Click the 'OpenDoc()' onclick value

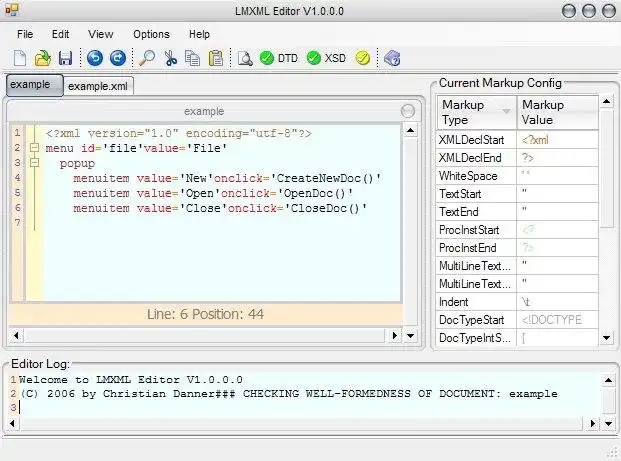click(x=315, y=193)
